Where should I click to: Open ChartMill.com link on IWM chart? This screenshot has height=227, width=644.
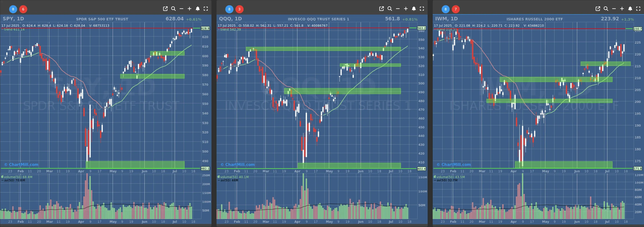(x=454, y=164)
